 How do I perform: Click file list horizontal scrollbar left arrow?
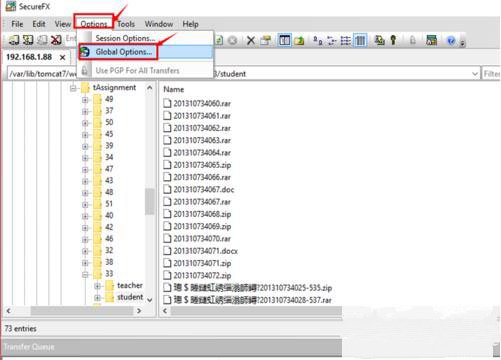pos(165,311)
